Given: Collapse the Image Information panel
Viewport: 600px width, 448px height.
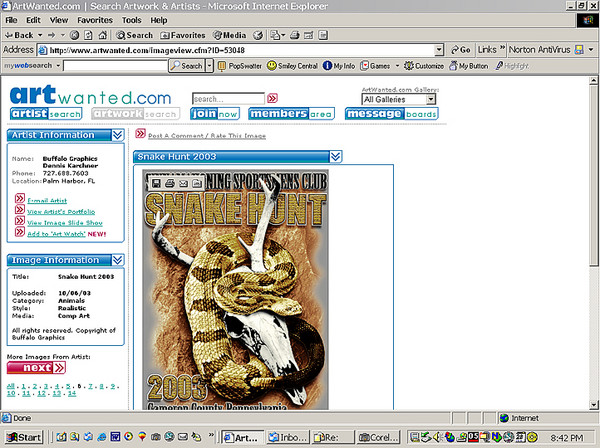Looking at the screenshot, I should click(117, 260).
